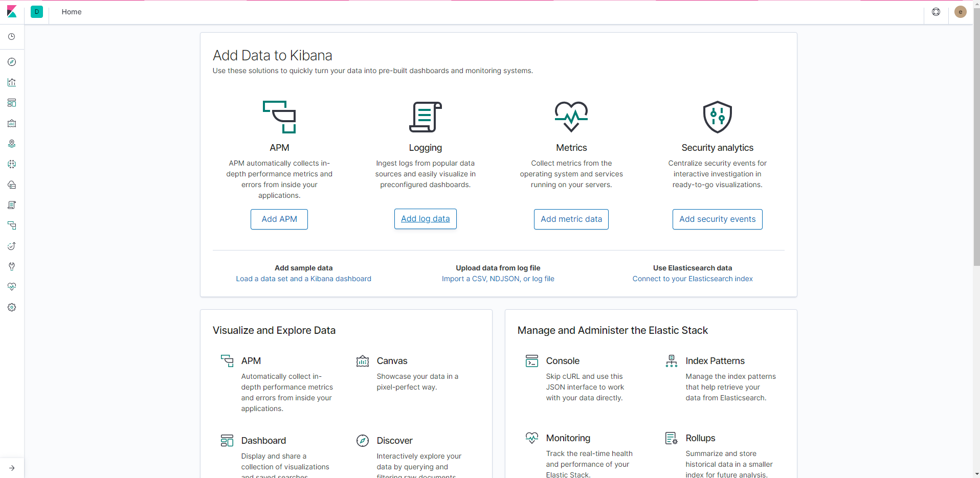Open Rollups in the Manage section
Viewport: 980px width, 478px height.
pos(701,438)
